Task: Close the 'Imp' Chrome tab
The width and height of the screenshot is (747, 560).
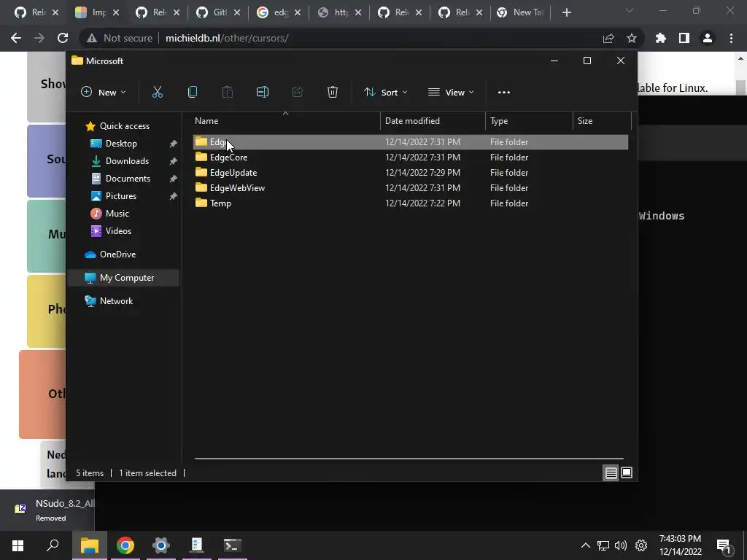Action: pyautogui.click(x=116, y=13)
